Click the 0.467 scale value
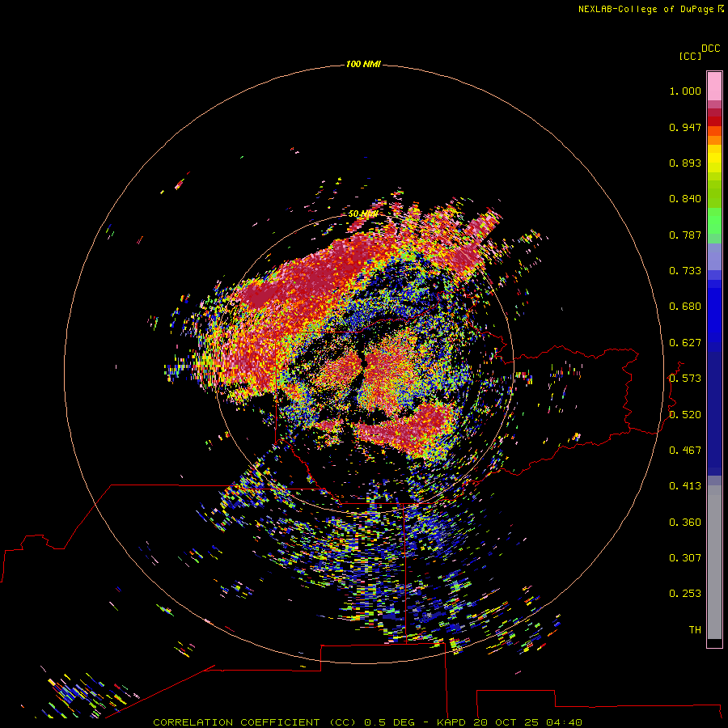This screenshot has height=728, width=728. [685, 451]
